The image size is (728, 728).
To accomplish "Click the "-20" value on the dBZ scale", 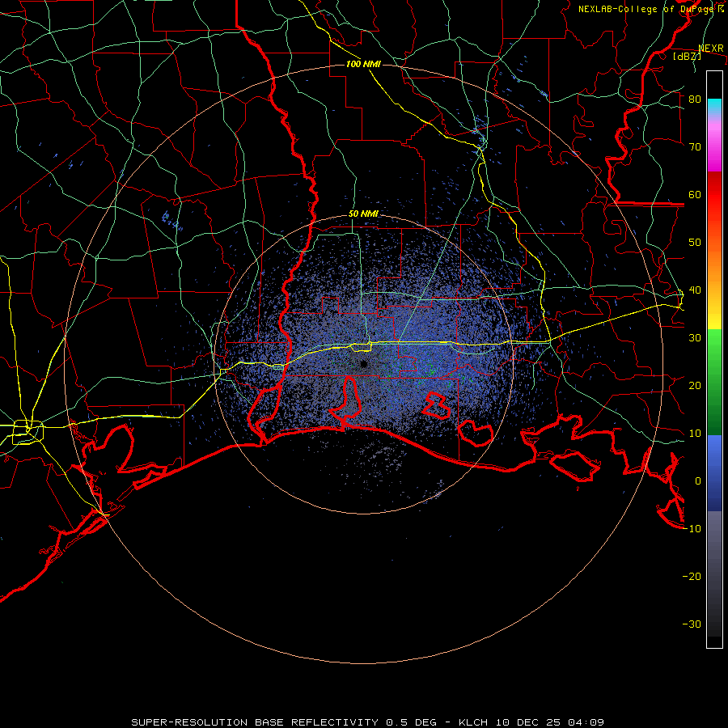I will click(692, 576).
